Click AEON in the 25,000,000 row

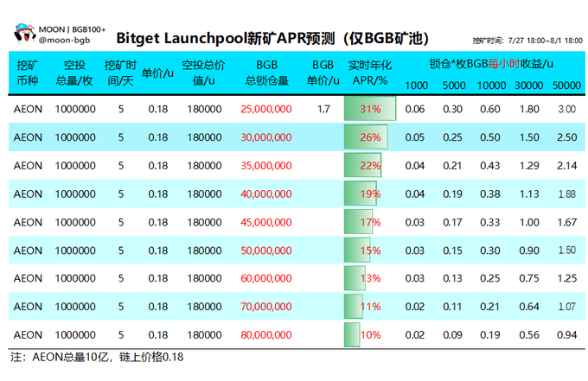pyautogui.click(x=28, y=109)
